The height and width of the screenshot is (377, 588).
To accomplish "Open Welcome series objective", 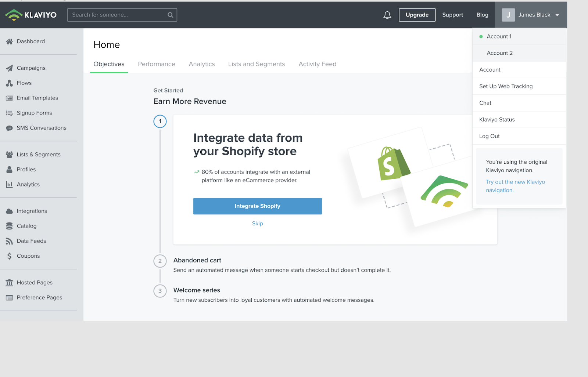I will (197, 290).
